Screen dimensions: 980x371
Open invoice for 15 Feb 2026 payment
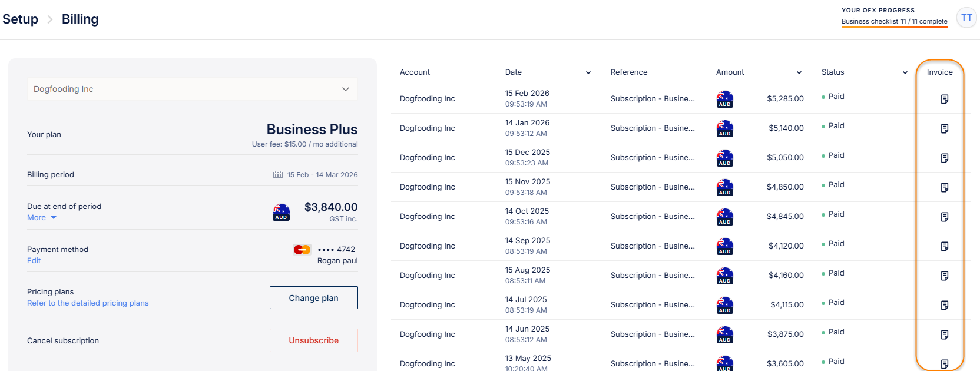(x=944, y=99)
